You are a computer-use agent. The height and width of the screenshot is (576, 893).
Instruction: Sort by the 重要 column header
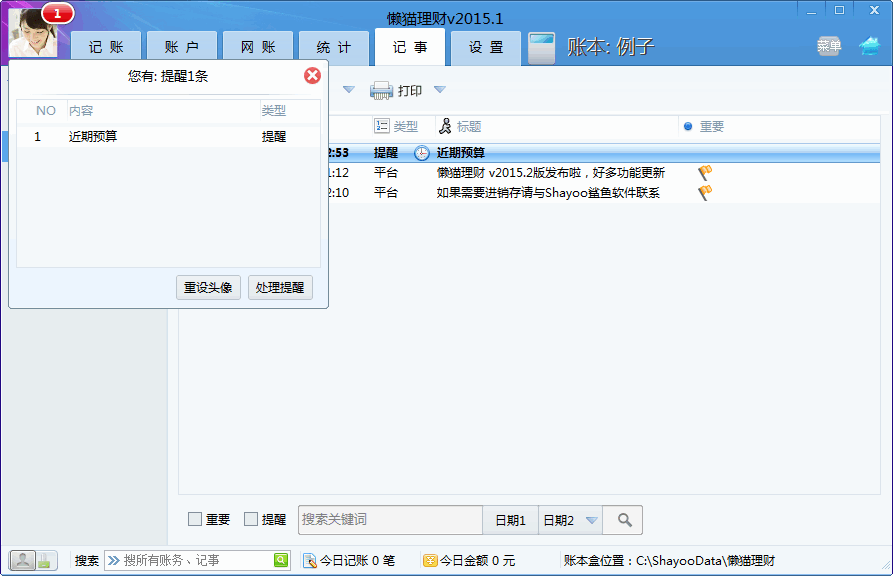[711, 126]
